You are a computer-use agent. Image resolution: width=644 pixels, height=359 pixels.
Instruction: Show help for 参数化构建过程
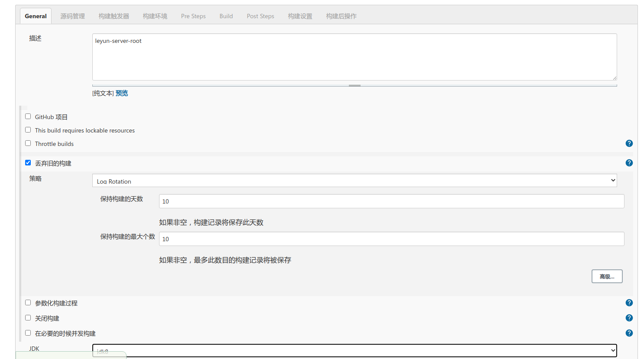click(x=629, y=303)
